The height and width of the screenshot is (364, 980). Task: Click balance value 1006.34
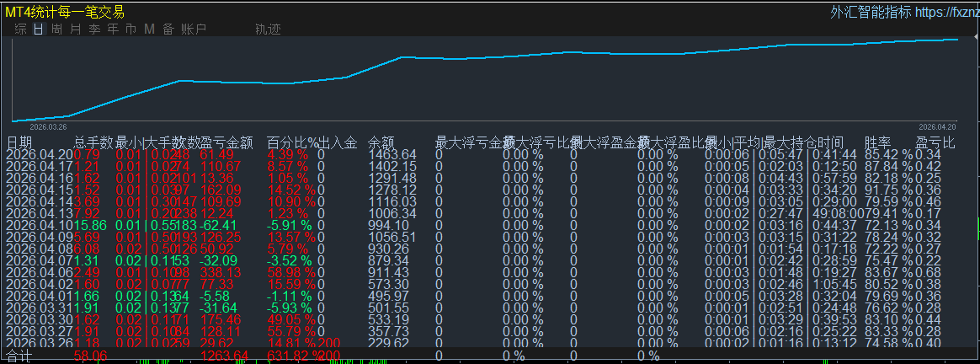(392, 214)
